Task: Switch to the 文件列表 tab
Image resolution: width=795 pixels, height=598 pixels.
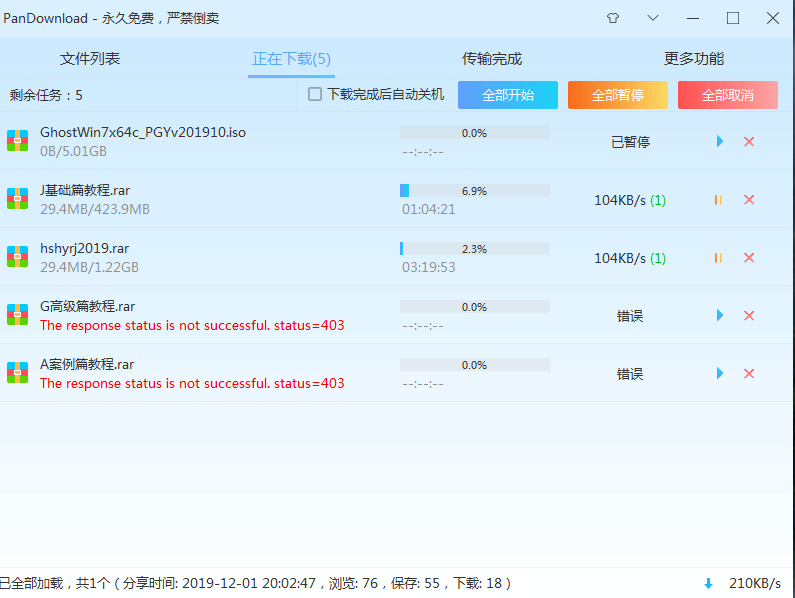Action: pyautogui.click(x=90, y=59)
